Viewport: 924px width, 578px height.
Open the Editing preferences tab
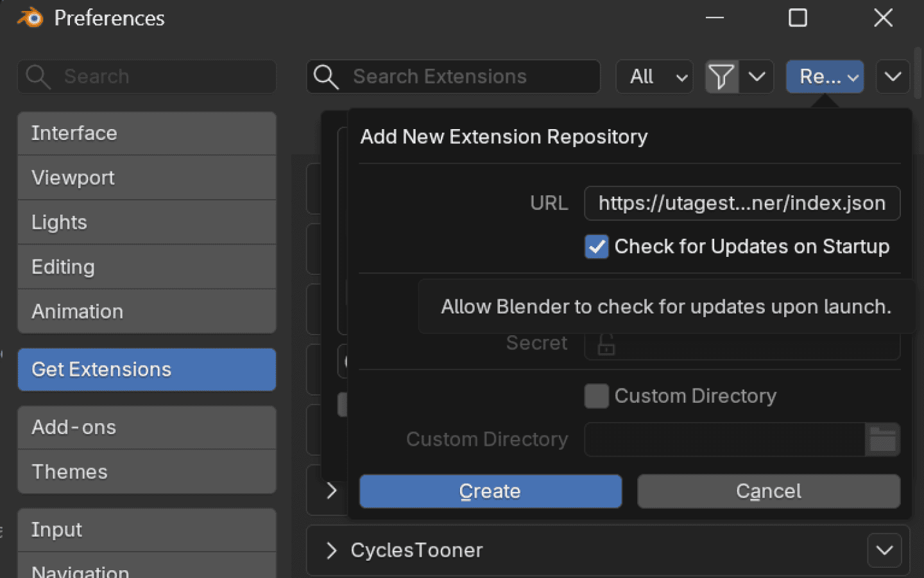coord(147,267)
